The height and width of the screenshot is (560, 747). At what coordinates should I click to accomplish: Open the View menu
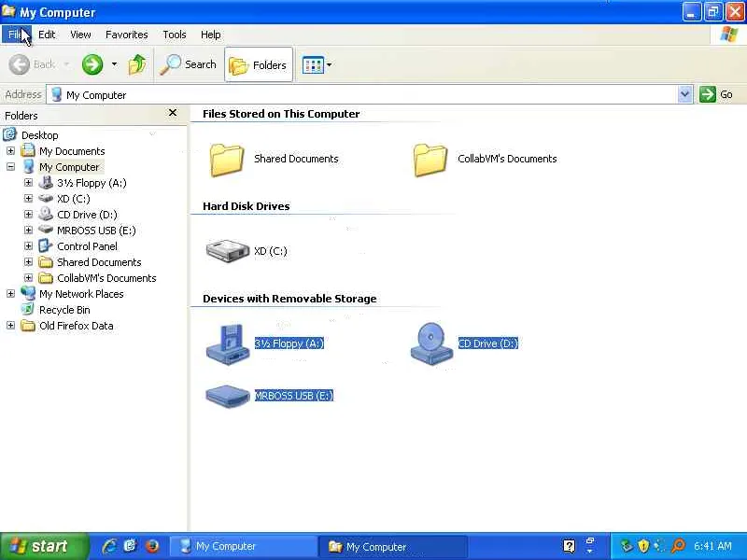click(x=80, y=35)
